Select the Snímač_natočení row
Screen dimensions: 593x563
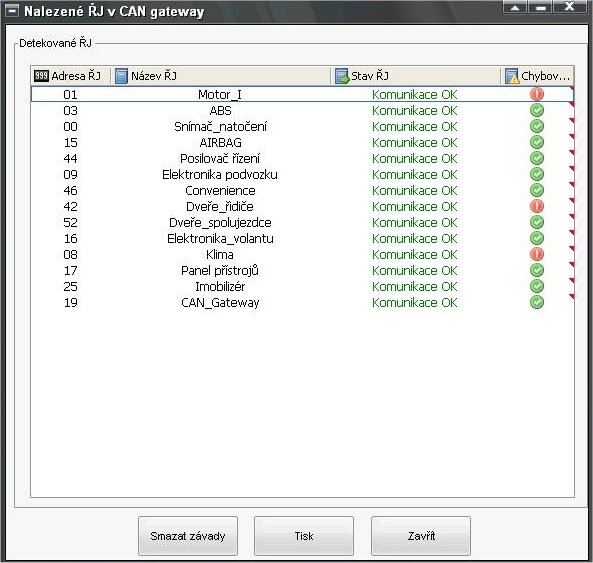click(302, 126)
